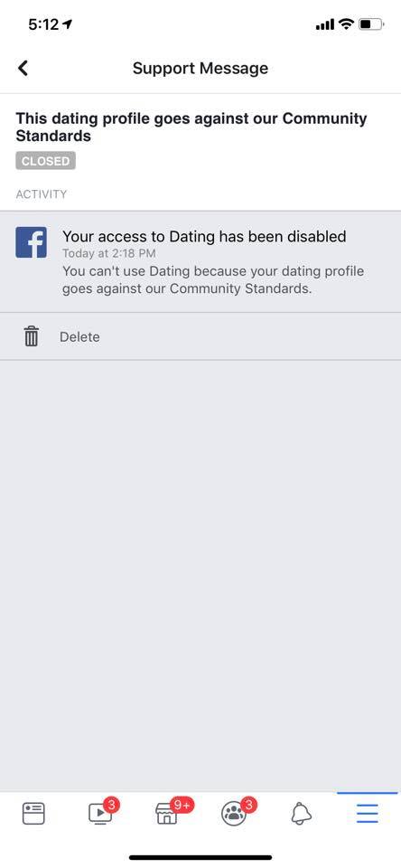Tap the CLOSED status badge
This screenshot has width=401, height=868.
(x=45, y=161)
